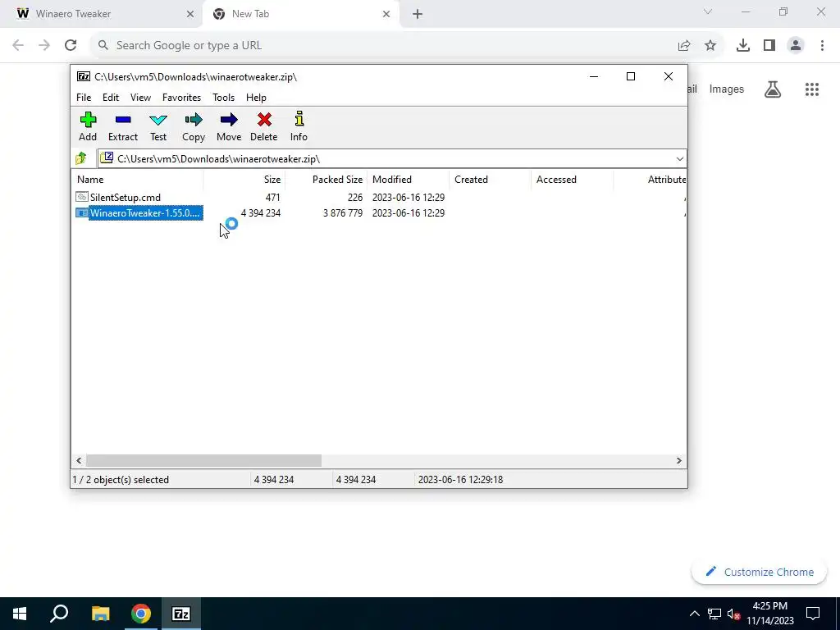Open the Chrome downloads icon
This screenshot has width=840, height=630.
point(742,45)
